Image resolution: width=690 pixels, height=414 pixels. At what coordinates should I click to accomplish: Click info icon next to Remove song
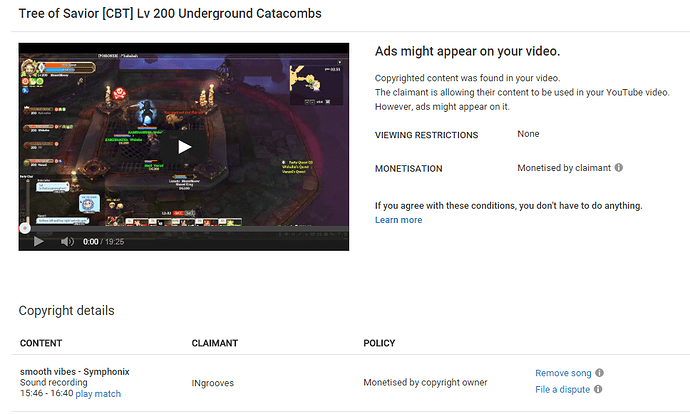(x=599, y=373)
